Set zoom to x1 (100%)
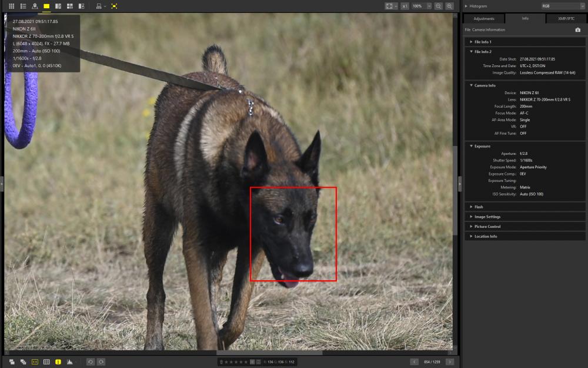Screen dimensions: 588x368 405,6
